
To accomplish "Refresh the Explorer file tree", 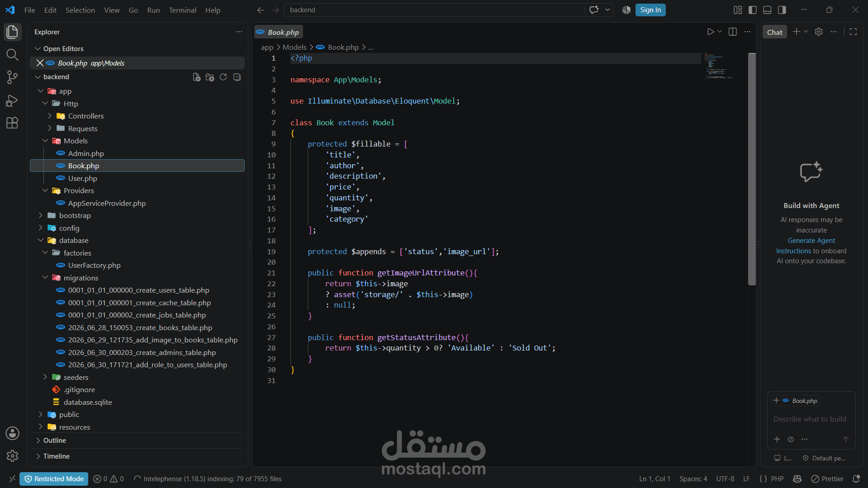I will click(223, 77).
